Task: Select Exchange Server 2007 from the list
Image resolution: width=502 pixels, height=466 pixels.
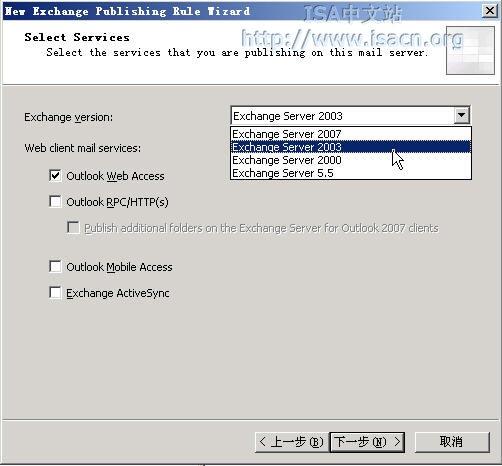Action: pos(351,134)
